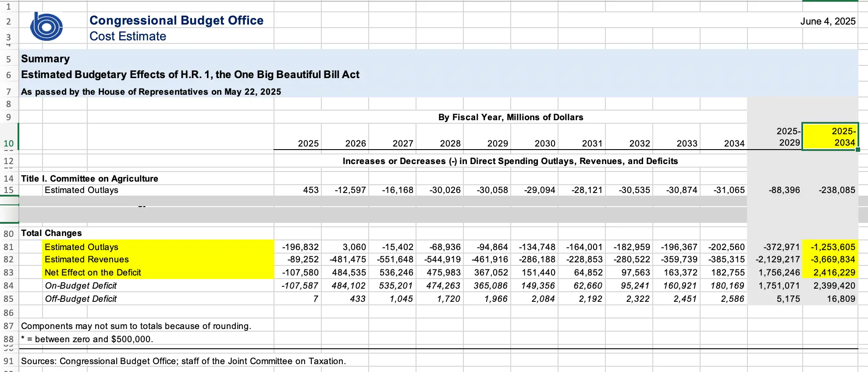Select row header 81
This screenshot has height=372, width=868.
tap(9, 247)
